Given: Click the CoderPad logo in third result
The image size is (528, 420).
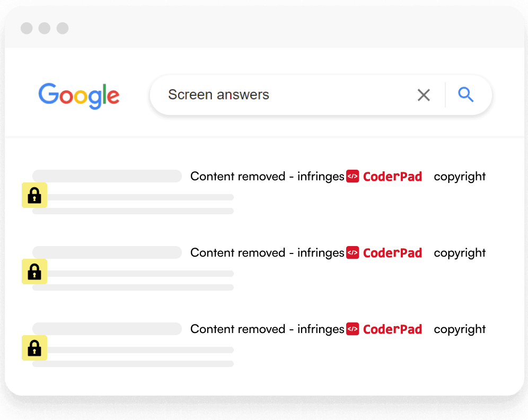Looking at the screenshot, I should pyautogui.click(x=384, y=329).
